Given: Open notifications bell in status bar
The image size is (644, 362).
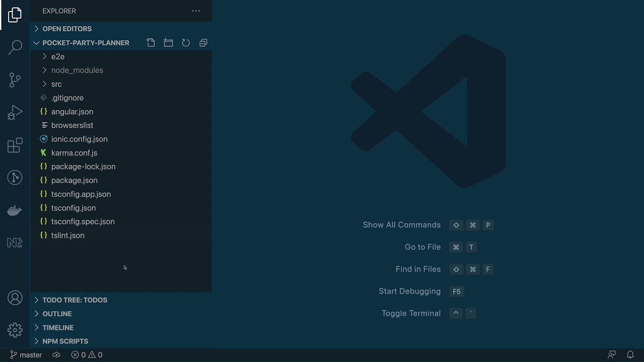Looking at the screenshot, I should (630, 354).
